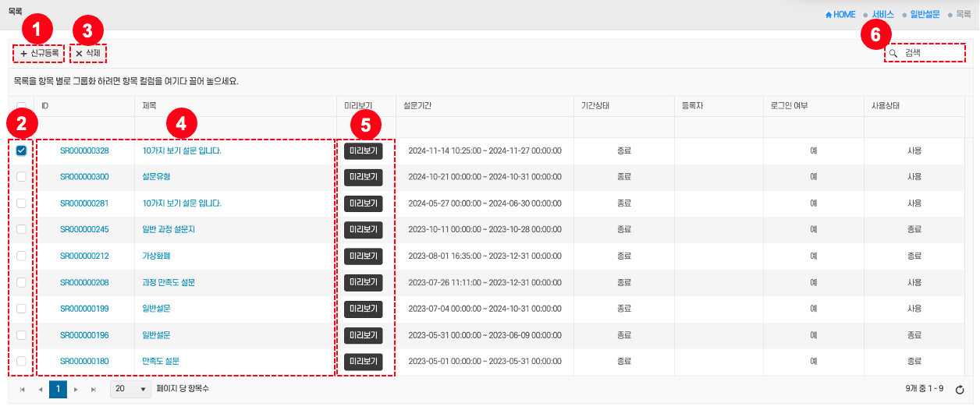Image resolution: width=980 pixels, height=410 pixels.
Task: Click the refresh icon at bottom right
Action: pyautogui.click(x=960, y=389)
